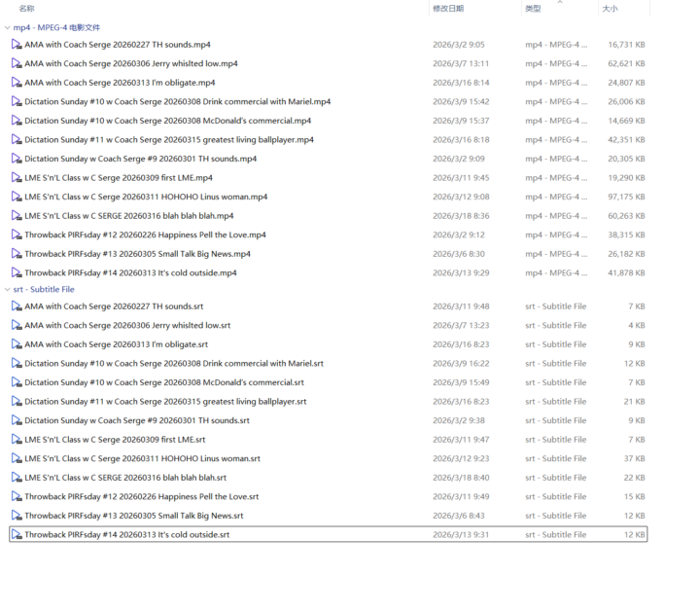Click icon of McDonald's commercial.mp4
This screenshot has width=700, height=611.
[x=17, y=121]
